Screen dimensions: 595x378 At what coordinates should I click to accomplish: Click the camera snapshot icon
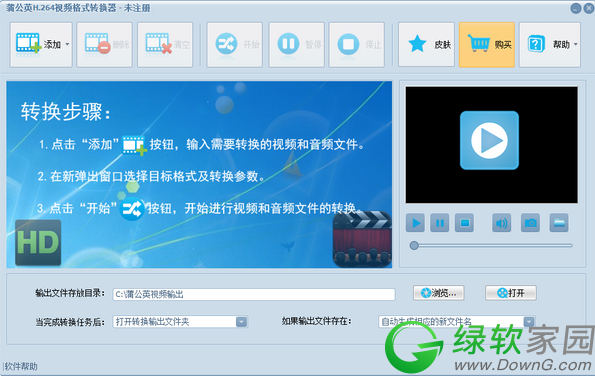point(530,223)
